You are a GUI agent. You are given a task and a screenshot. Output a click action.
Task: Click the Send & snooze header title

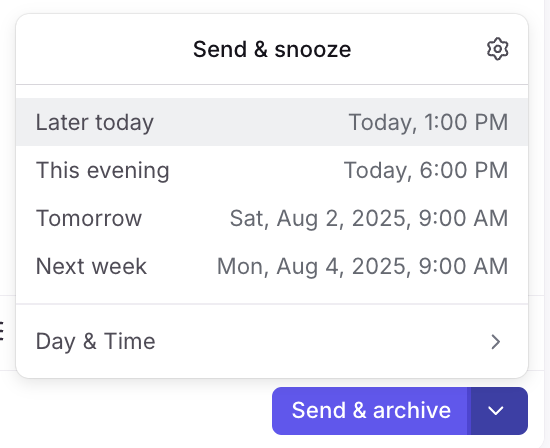272,49
